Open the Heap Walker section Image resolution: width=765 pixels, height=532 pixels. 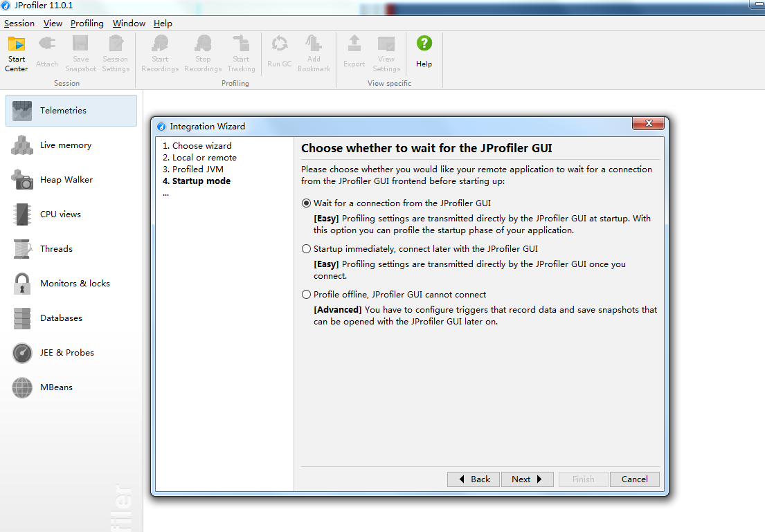point(71,180)
